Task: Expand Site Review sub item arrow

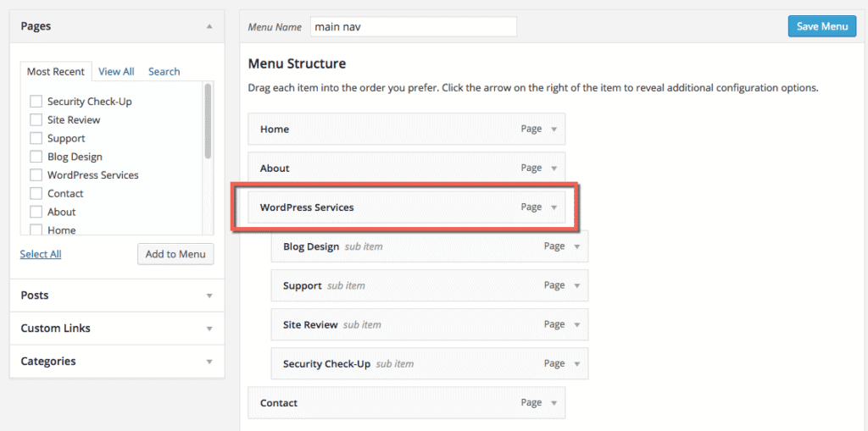Action: point(576,325)
